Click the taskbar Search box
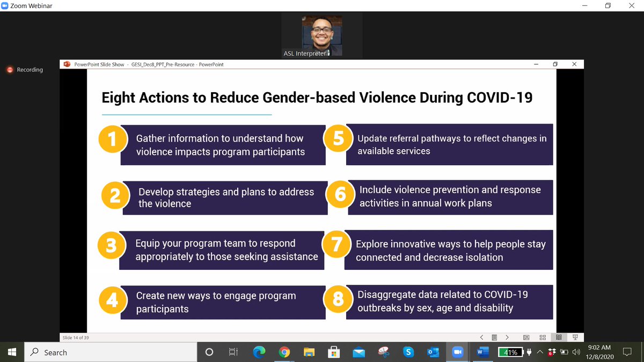 click(111, 352)
